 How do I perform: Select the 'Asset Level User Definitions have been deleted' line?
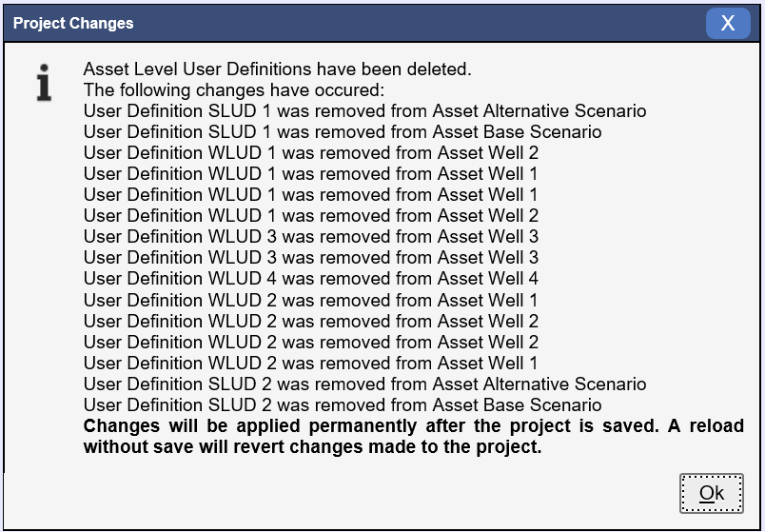pyautogui.click(x=277, y=69)
